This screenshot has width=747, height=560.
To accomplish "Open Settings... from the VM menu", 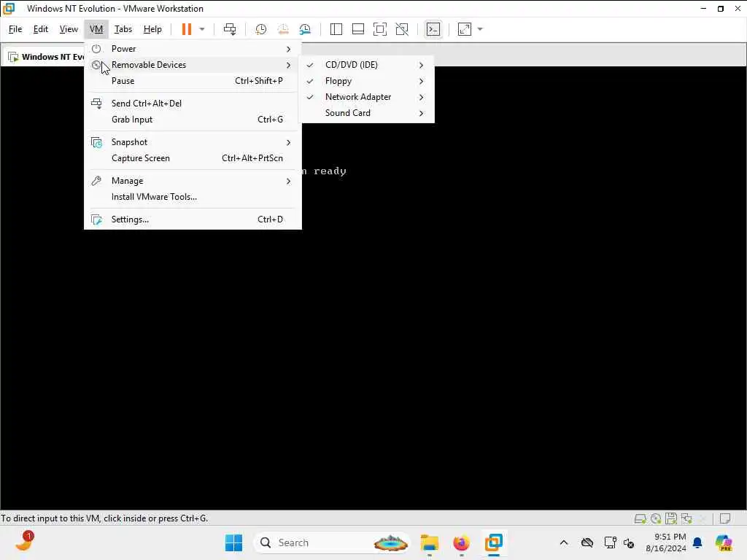I will coord(193,219).
